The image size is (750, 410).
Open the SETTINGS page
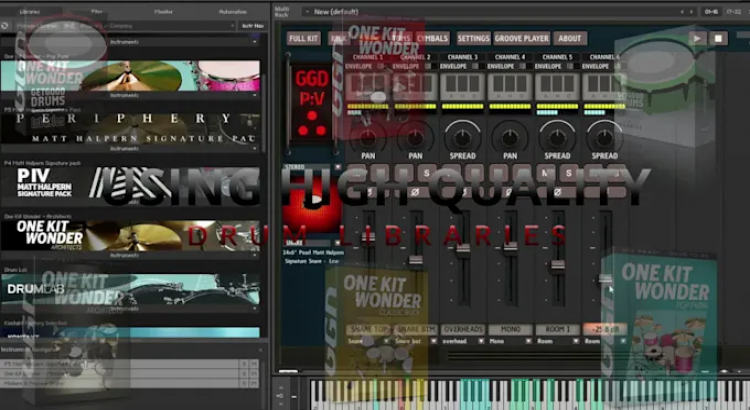coord(473,38)
